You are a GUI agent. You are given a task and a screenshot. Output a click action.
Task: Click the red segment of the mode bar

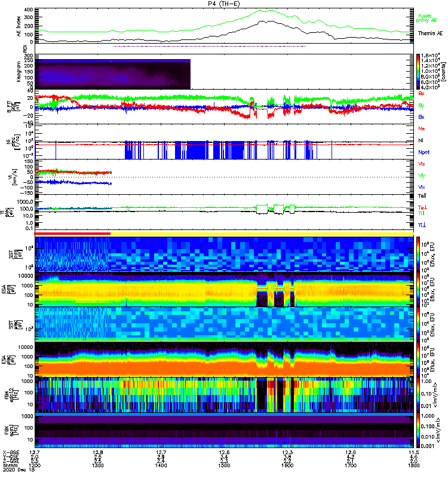click(72, 234)
